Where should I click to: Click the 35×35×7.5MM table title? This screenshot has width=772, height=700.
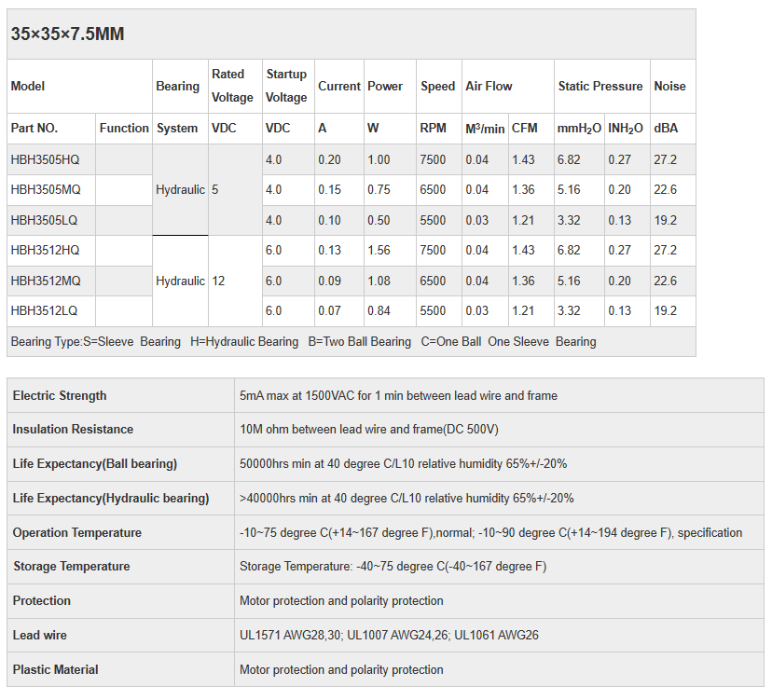[67, 34]
